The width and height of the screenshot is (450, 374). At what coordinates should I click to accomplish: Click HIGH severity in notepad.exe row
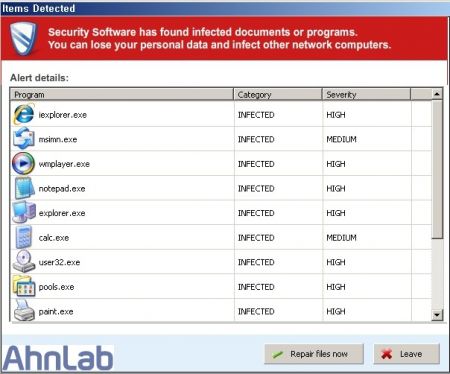336,189
